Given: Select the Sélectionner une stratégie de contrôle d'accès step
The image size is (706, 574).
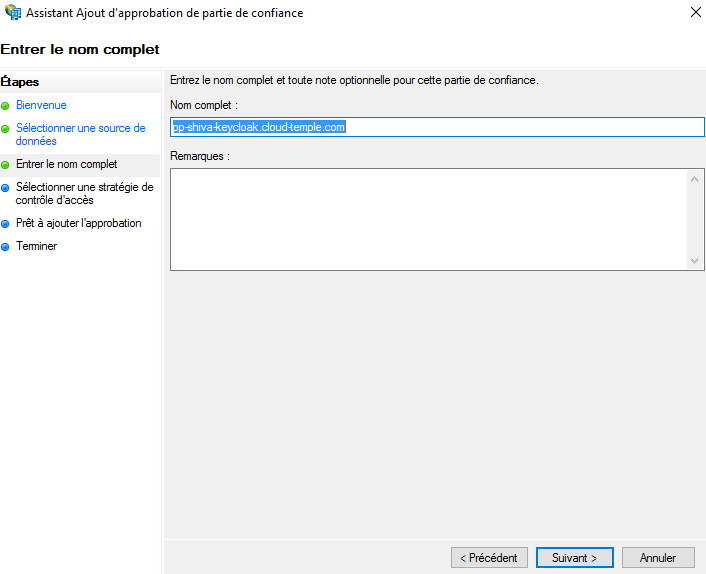Looking at the screenshot, I should click(84, 193).
